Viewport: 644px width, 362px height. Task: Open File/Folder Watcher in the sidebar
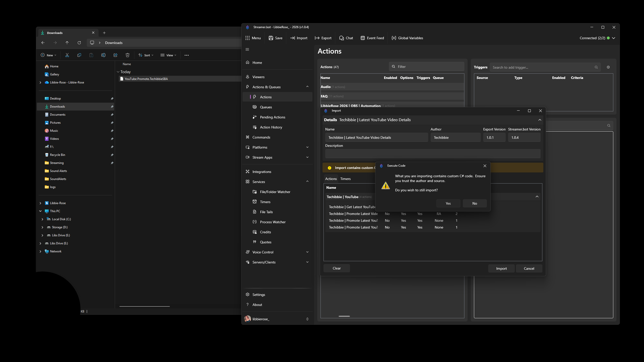pos(277,192)
